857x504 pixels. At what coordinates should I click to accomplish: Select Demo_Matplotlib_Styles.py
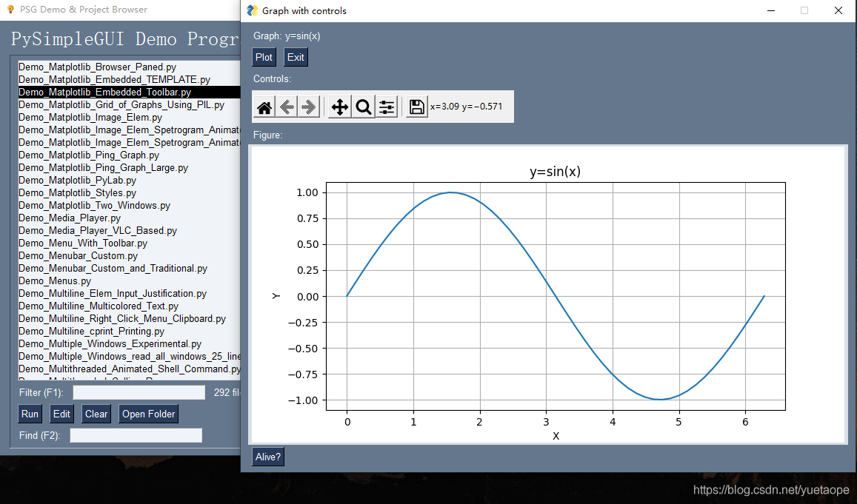129,192
